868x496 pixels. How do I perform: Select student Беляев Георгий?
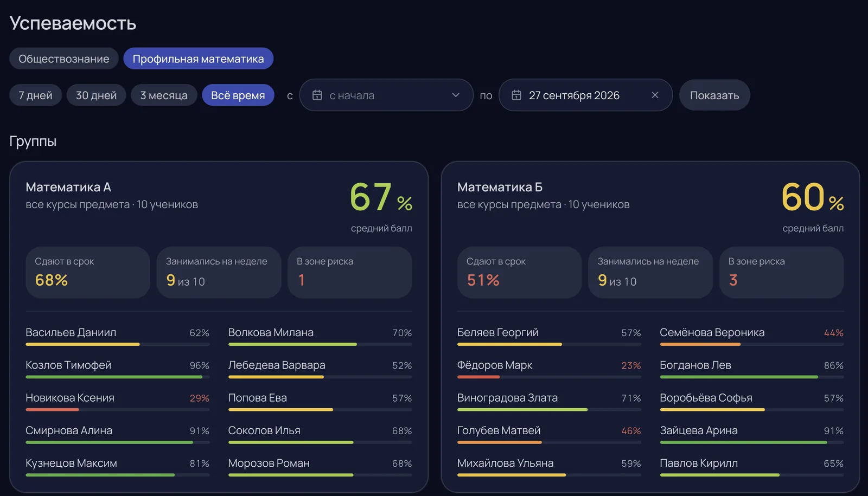tap(549, 336)
